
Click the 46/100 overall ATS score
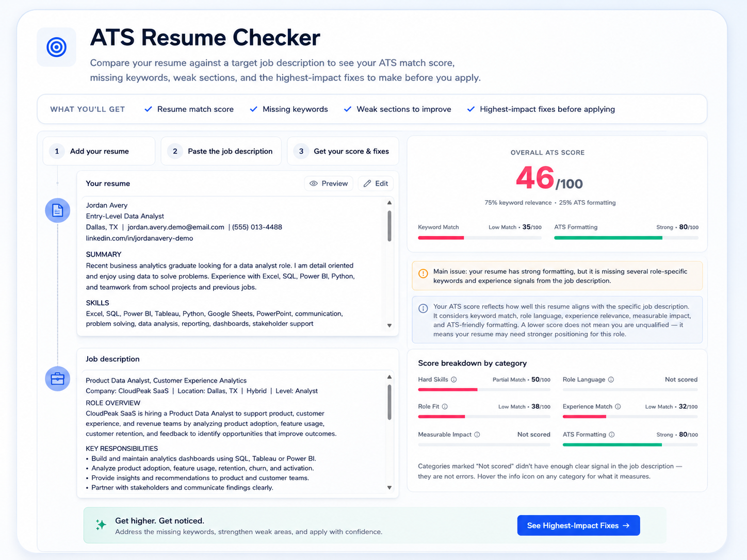pos(549,178)
